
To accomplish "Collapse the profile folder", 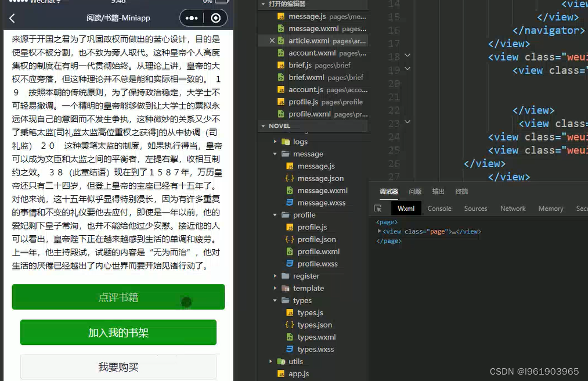I will 275,215.
